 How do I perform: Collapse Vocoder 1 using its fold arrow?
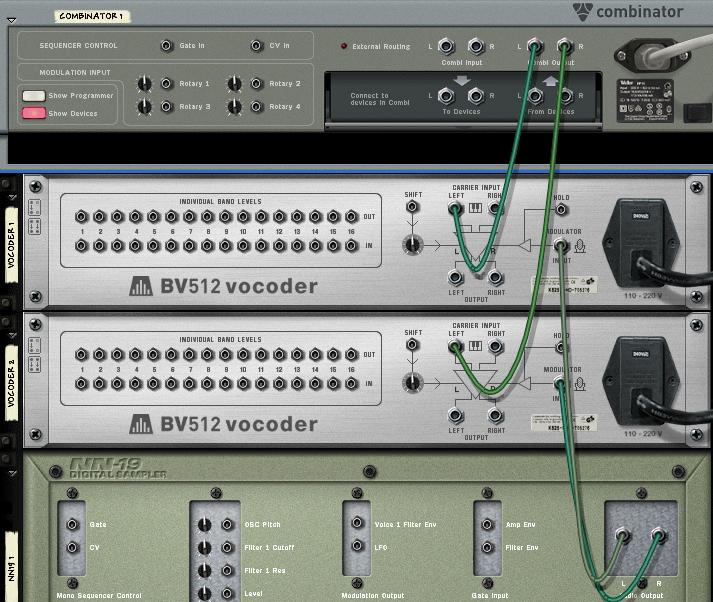(12, 197)
